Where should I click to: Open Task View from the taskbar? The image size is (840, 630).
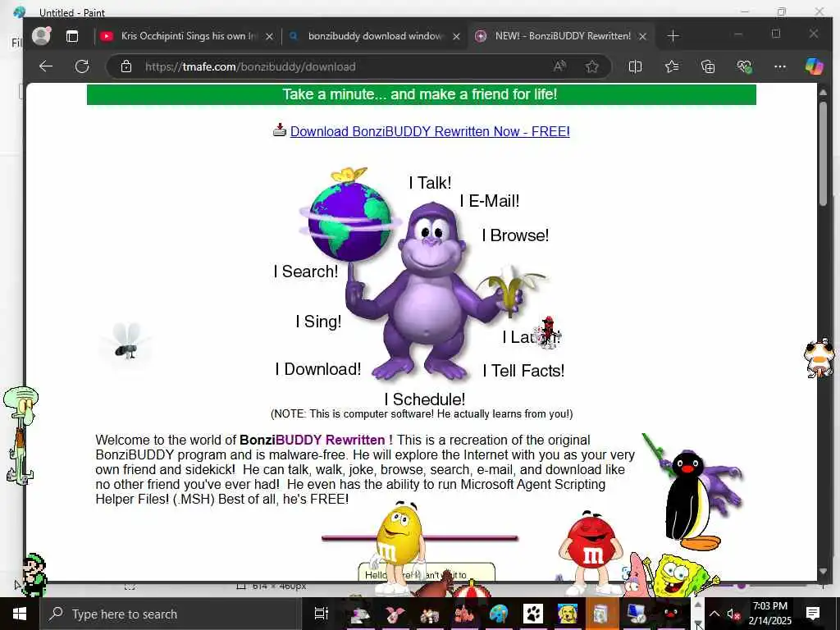click(321, 614)
